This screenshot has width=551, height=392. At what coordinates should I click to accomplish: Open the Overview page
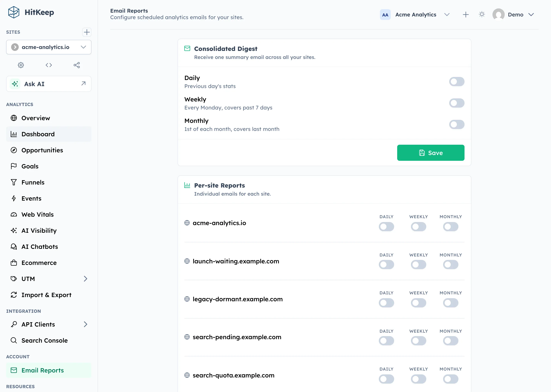[49, 118]
